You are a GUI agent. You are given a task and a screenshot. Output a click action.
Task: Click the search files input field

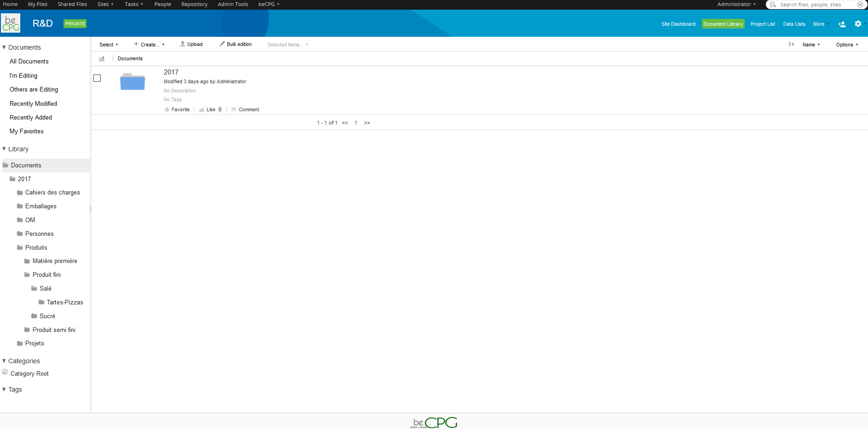click(817, 5)
